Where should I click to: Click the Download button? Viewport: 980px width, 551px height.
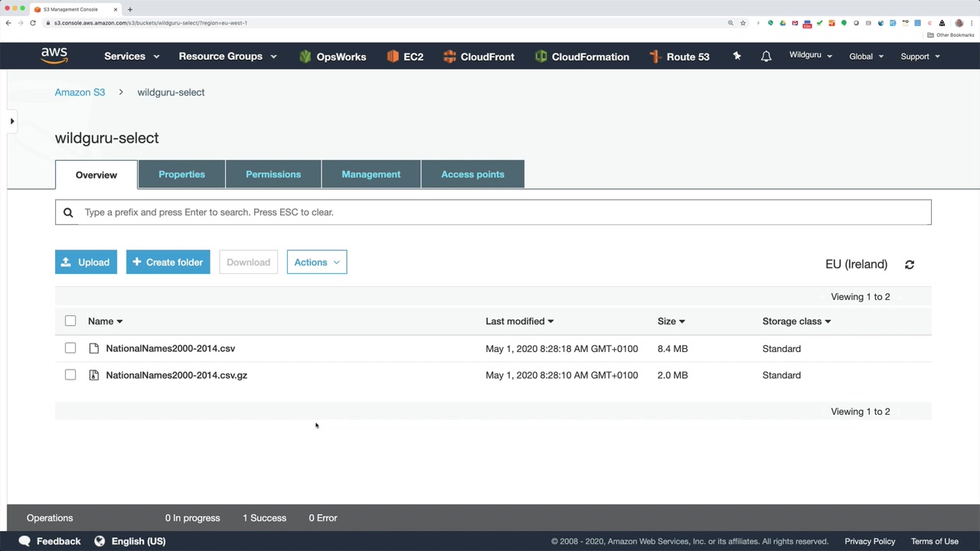[x=248, y=262]
